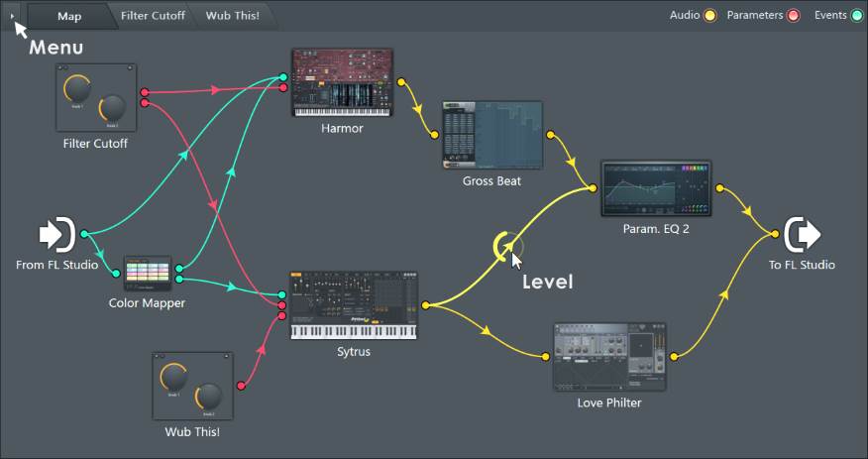Switch to the Map tab

(x=69, y=16)
